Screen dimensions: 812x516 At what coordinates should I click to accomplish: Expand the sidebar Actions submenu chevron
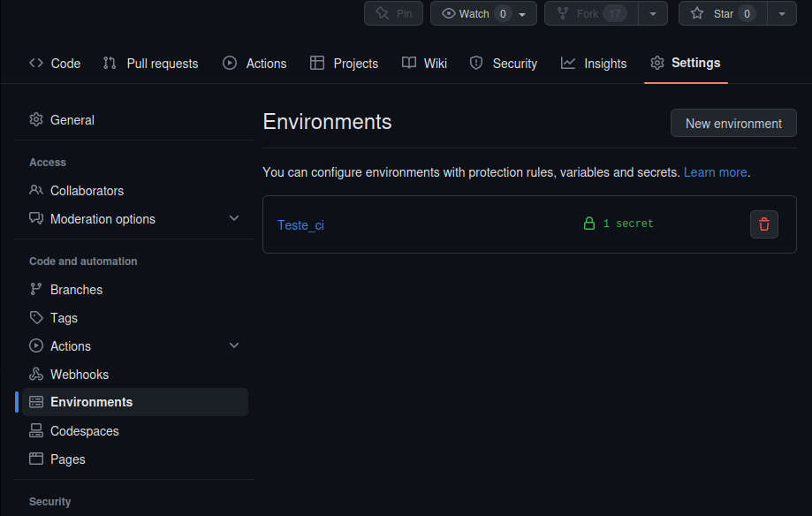[234, 345]
